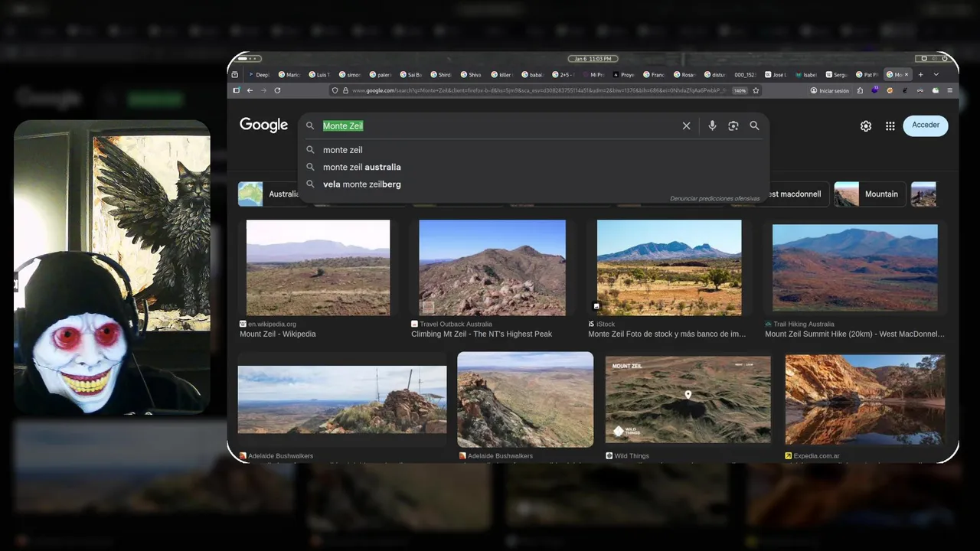Open the Google apps grid

890,126
